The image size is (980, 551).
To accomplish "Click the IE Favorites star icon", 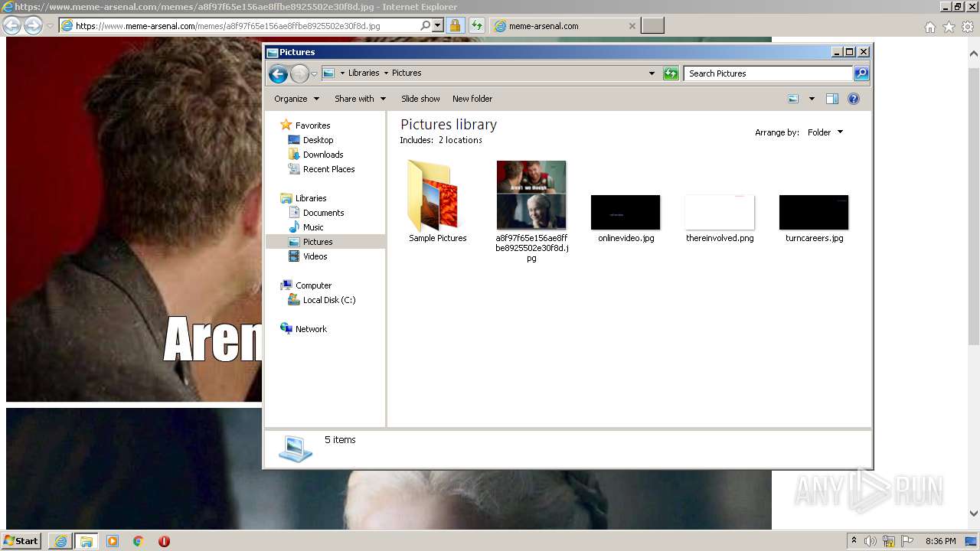I will [949, 27].
